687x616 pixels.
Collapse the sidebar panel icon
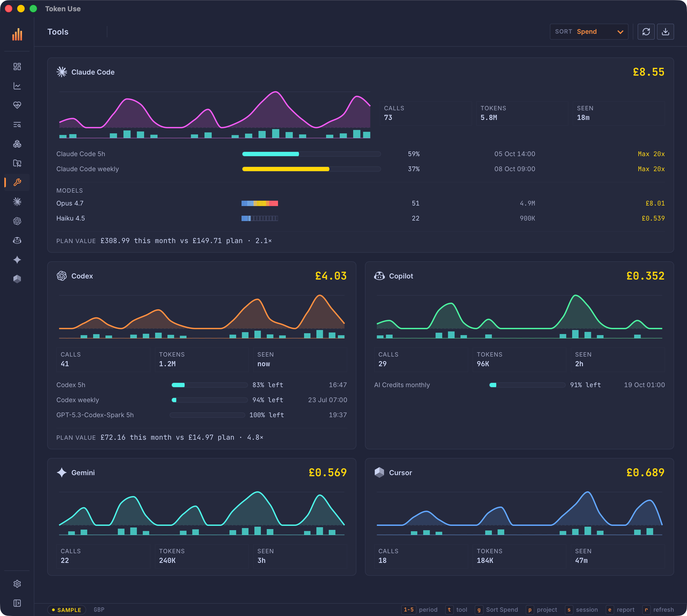(x=17, y=603)
